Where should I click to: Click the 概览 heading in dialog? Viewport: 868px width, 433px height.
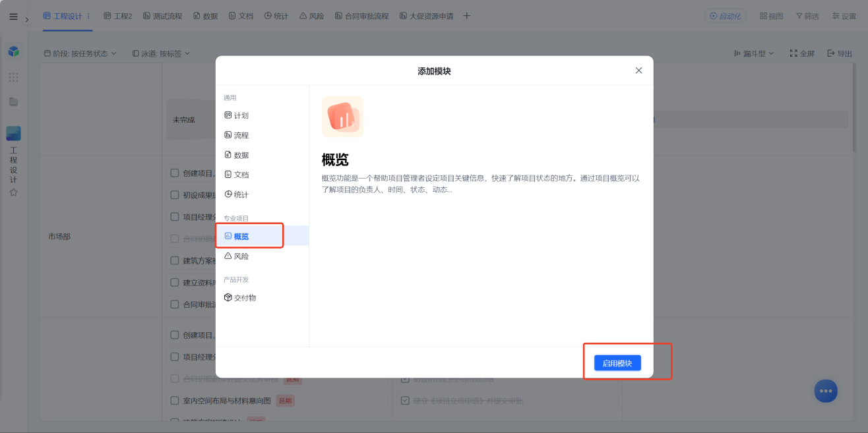pyautogui.click(x=335, y=159)
